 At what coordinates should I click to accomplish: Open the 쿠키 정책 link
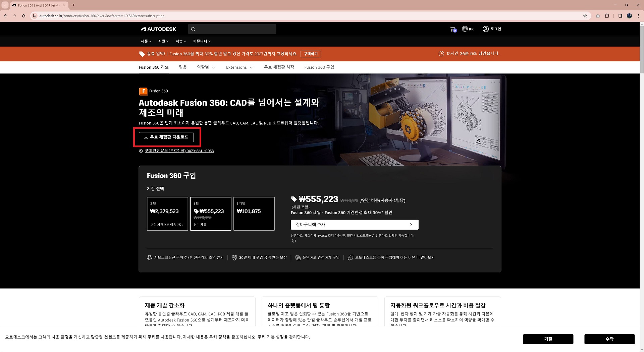point(218,337)
